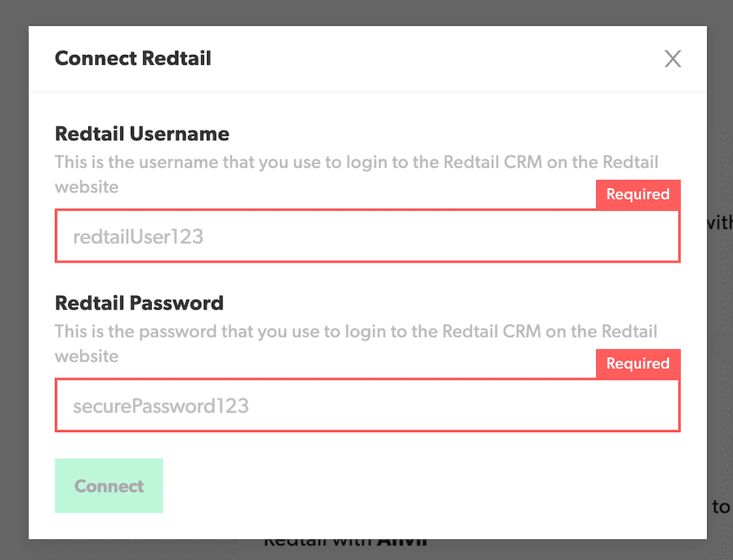733x560 pixels.
Task: Click empty dialog area right of Connect
Action: pyautogui.click(x=429, y=486)
